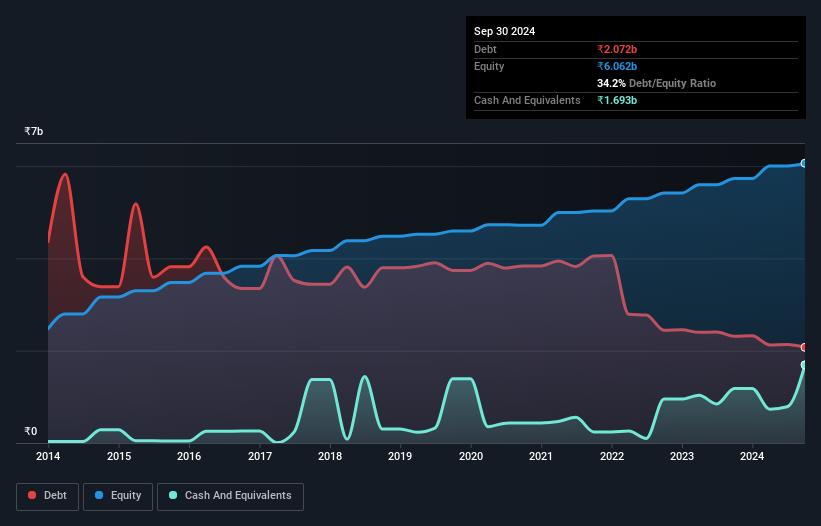Screen dimensions: 821x526
Task: Toggle the Equity series legend button
Action: click(118, 496)
